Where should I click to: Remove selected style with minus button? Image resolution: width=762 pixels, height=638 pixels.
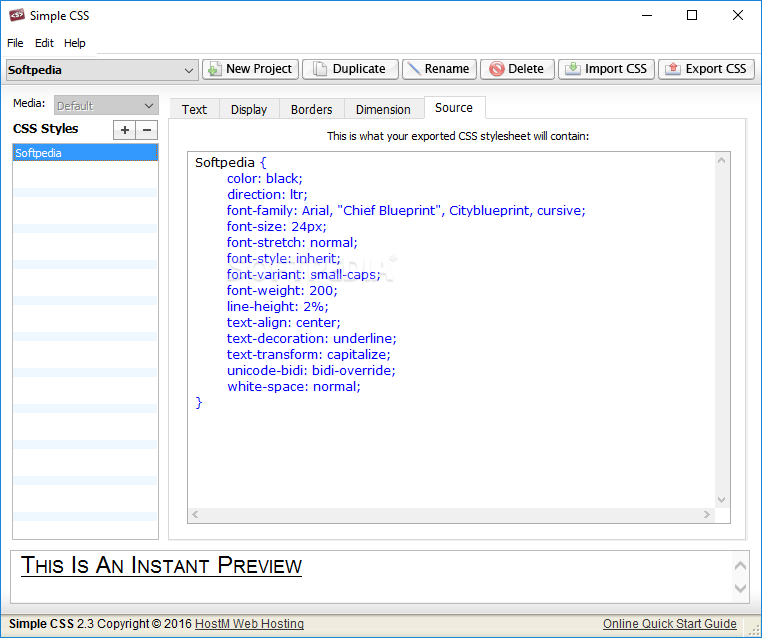point(147,130)
